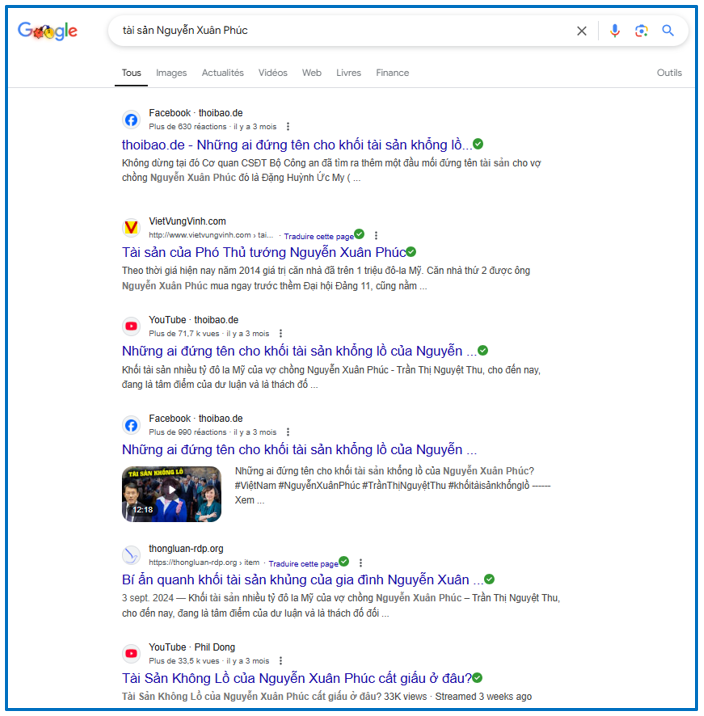Click into the search query field

pos(340,31)
